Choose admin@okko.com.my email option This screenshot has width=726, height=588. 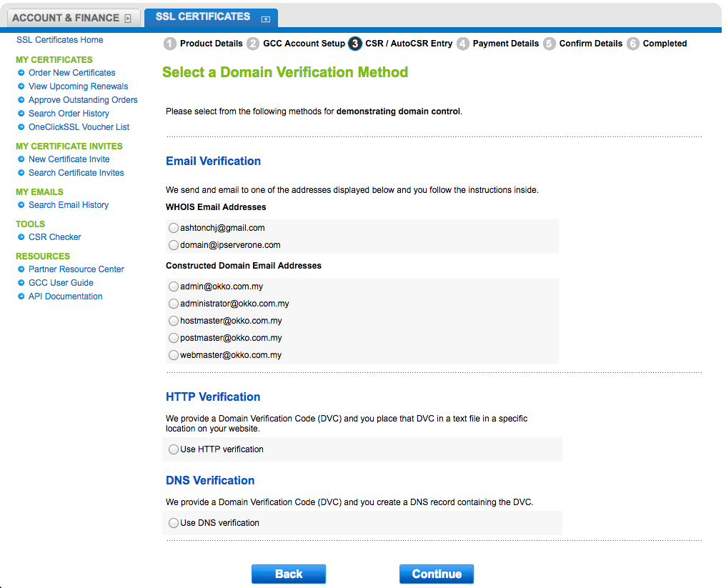(x=174, y=286)
